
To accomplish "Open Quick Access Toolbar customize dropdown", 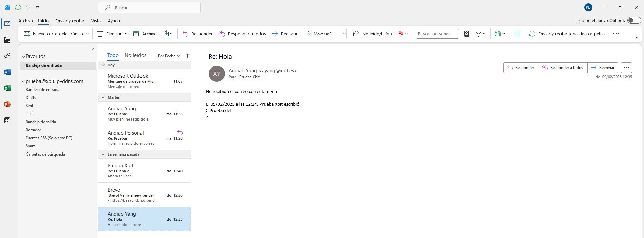I will click(x=37, y=7).
